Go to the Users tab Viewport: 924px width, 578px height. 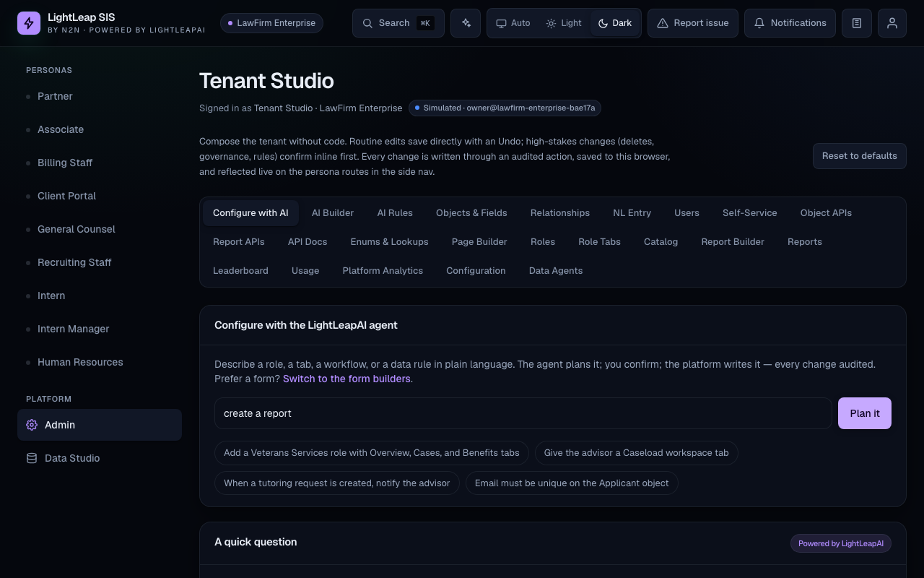click(687, 213)
